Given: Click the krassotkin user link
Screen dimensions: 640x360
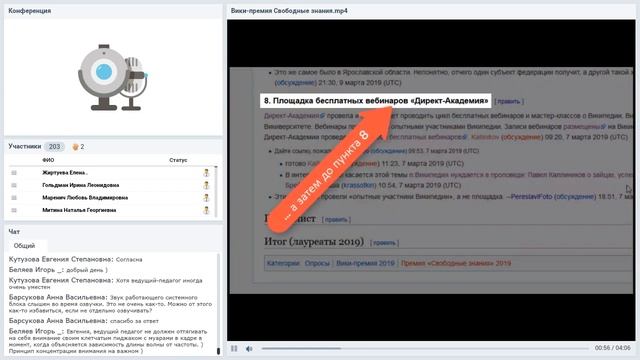Looking at the screenshot, I should (x=358, y=185).
